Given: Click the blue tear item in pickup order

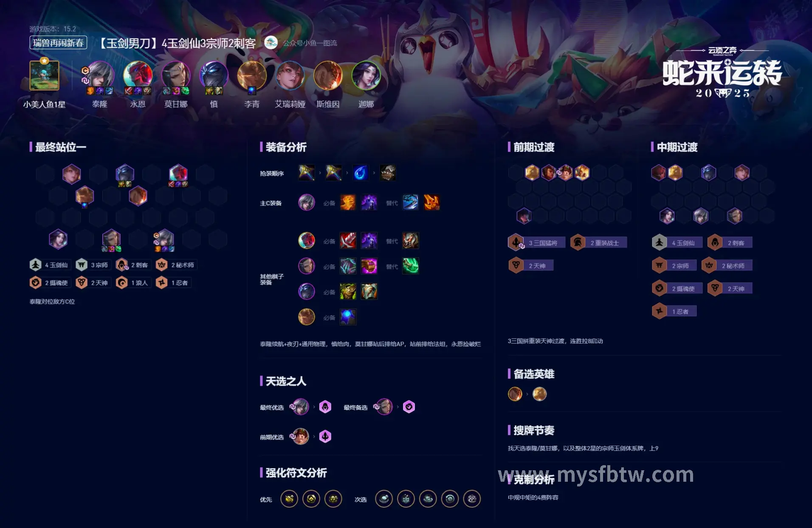Looking at the screenshot, I should [360, 173].
